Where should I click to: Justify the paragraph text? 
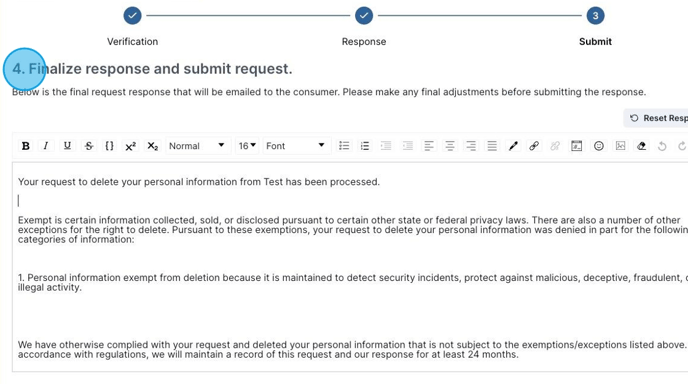[x=492, y=146]
